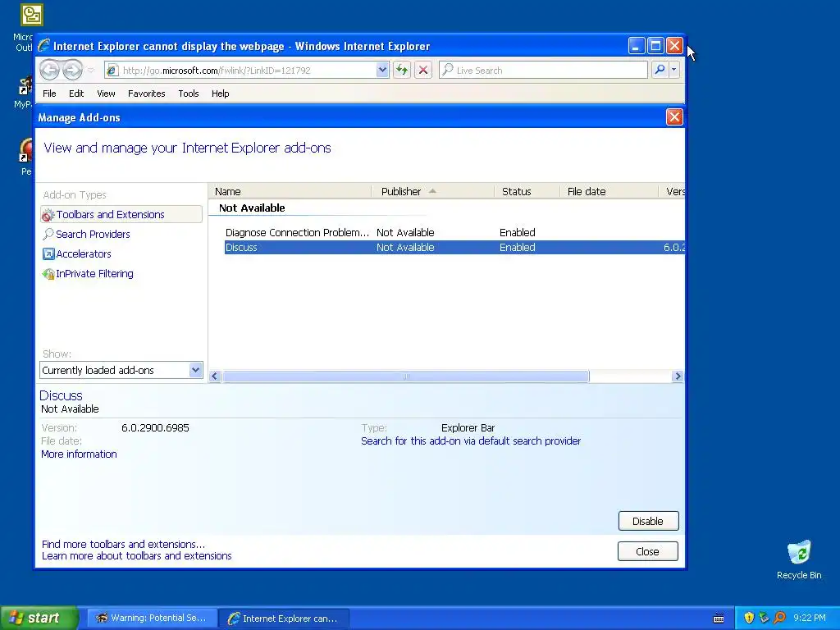
Task: Open the View menu
Action: (x=106, y=94)
